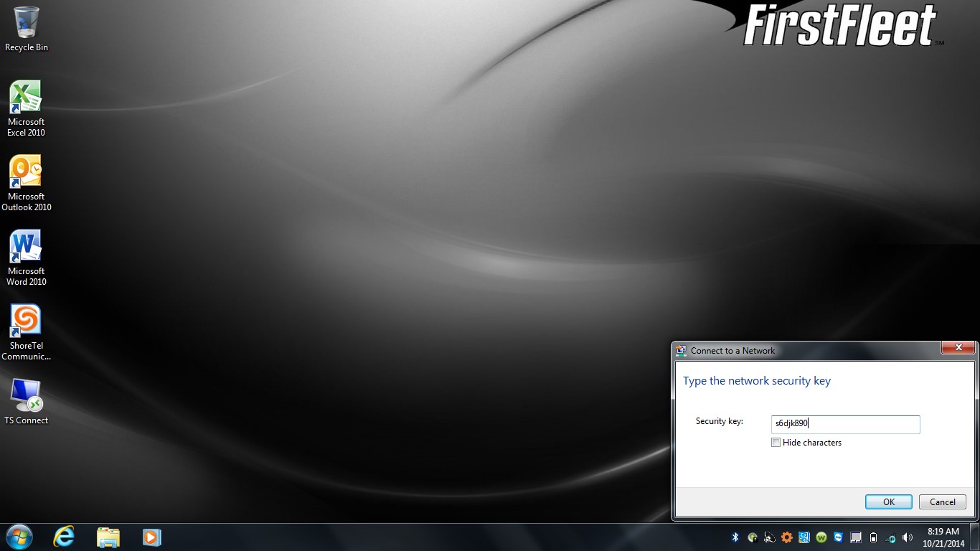
Task: Open the Windows Start menu orb
Action: click(19, 537)
